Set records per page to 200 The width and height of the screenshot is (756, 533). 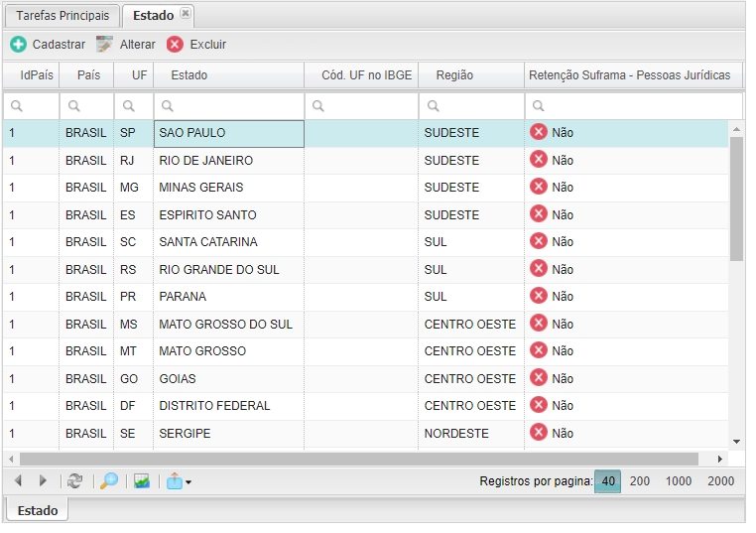639,481
